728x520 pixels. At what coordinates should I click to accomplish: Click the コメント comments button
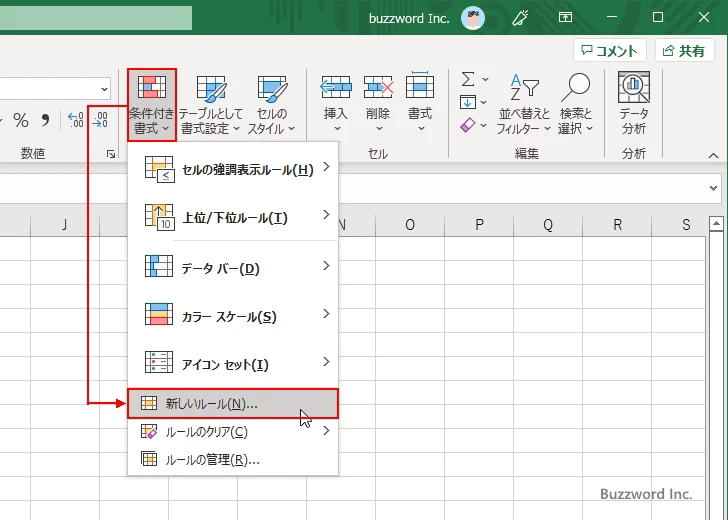click(x=609, y=51)
